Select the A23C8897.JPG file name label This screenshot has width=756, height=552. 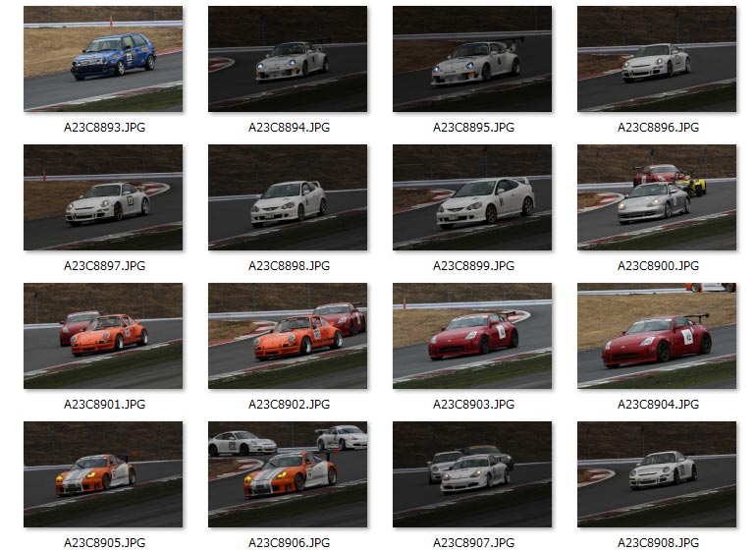click(x=105, y=266)
